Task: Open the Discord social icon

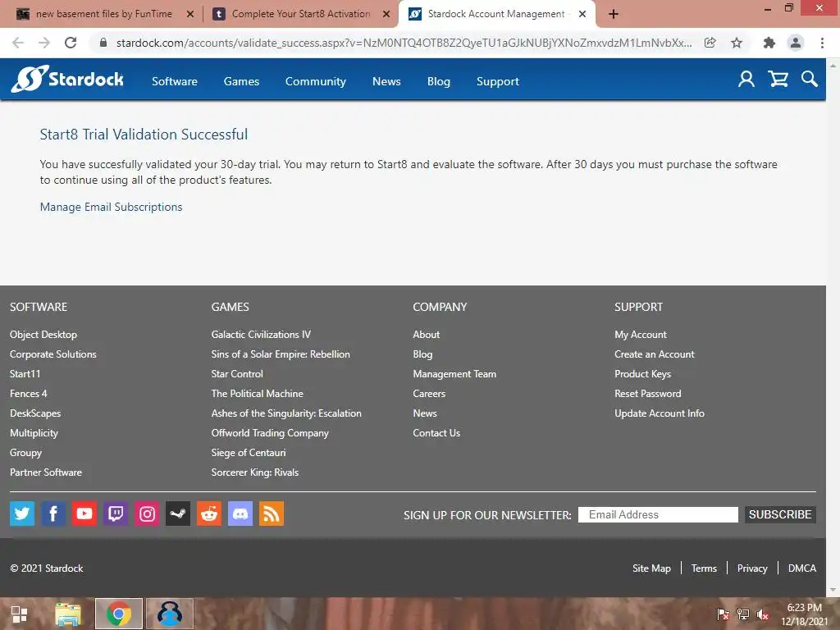Action: [240, 514]
